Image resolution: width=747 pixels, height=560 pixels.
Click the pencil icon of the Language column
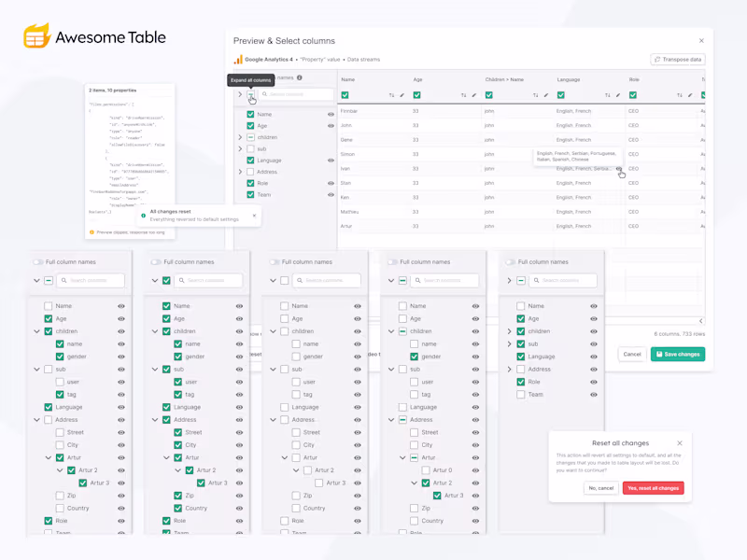click(x=618, y=95)
